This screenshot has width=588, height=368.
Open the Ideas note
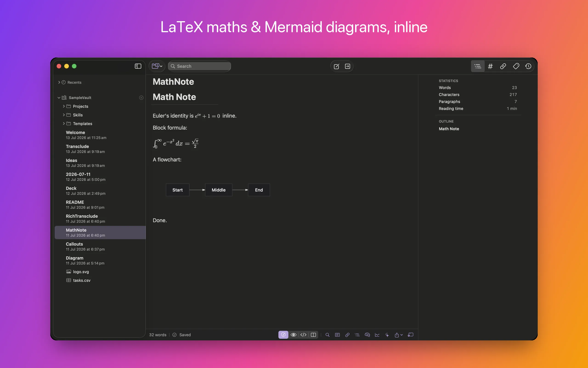tap(100, 163)
